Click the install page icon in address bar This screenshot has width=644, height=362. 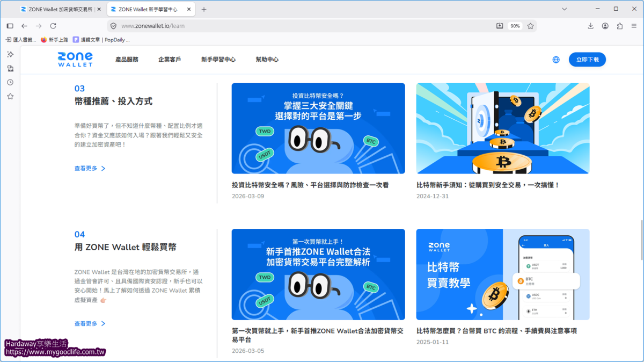point(500,26)
